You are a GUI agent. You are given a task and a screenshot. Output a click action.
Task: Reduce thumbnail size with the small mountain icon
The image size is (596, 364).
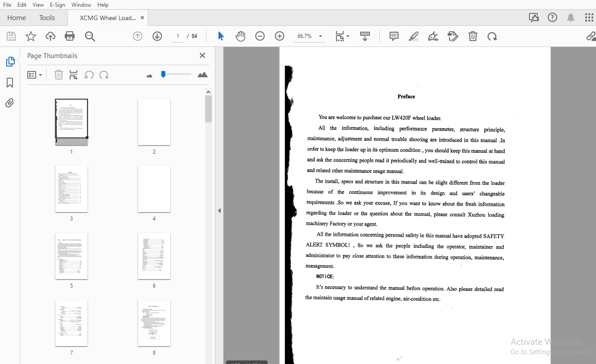[150, 75]
